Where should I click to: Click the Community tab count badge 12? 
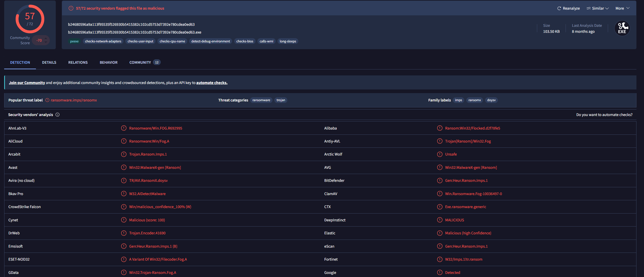pyautogui.click(x=157, y=62)
